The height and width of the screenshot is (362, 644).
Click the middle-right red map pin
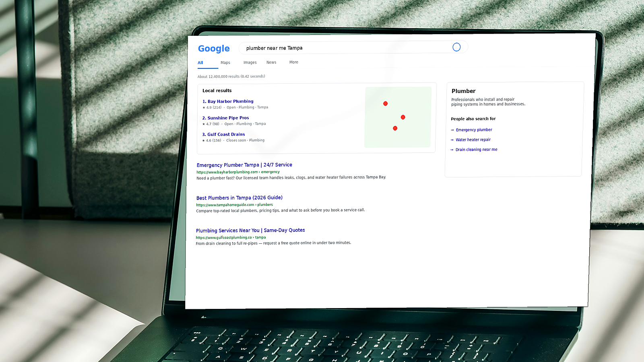pyautogui.click(x=403, y=117)
